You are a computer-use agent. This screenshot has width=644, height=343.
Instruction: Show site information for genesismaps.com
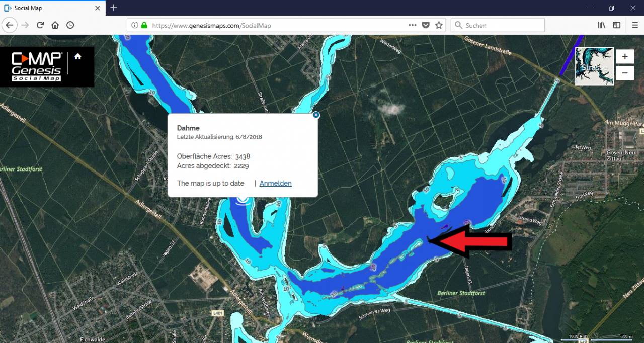(x=134, y=25)
